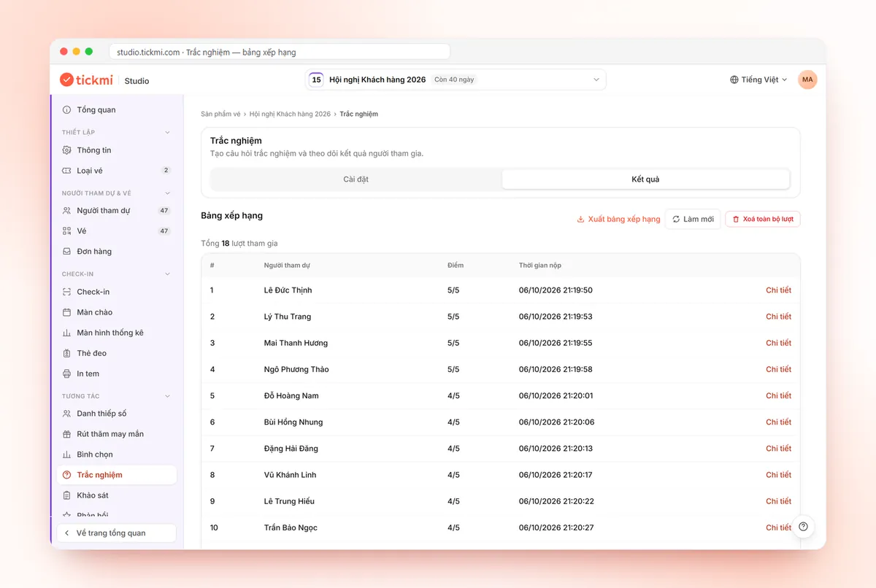Open the Bình chọn voting page
This screenshot has height=588, width=876.
tap(116, 454)
